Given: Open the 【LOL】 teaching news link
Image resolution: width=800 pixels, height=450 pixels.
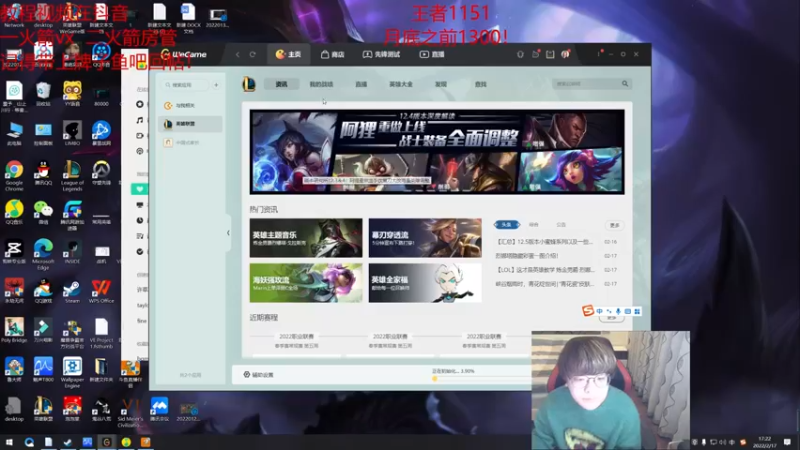Looking at the screenshot, I should tap(545, 269).
